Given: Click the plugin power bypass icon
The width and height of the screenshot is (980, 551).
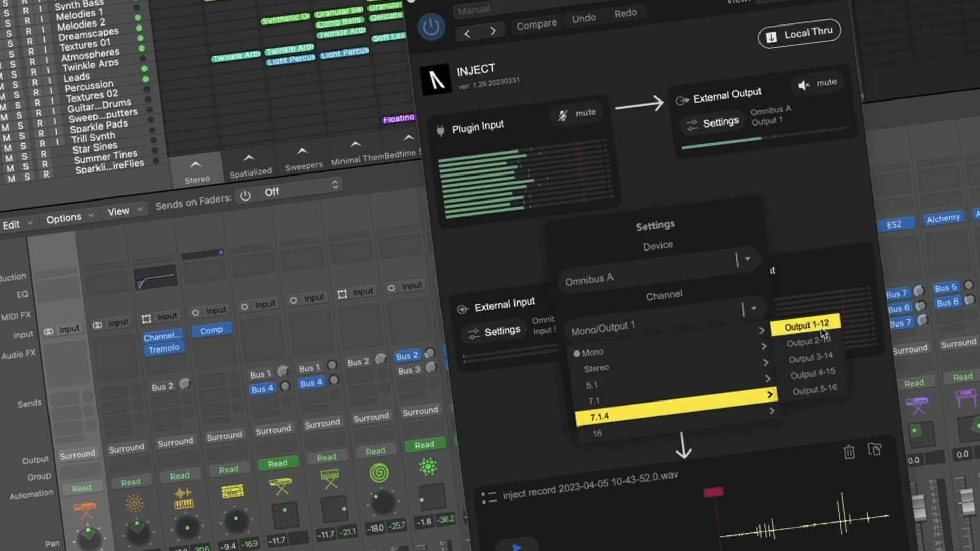Looking at the screenshot, I should (431, 27).
